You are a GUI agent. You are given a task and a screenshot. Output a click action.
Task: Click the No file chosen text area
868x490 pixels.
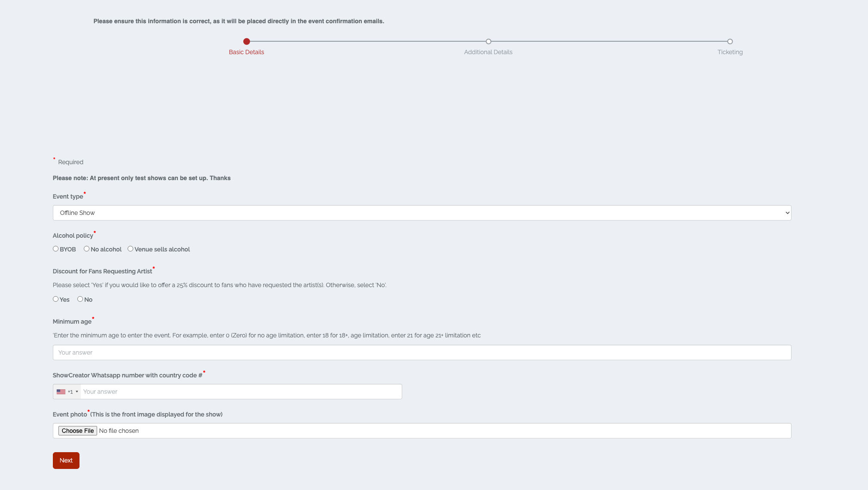click(x=119, y=431)
